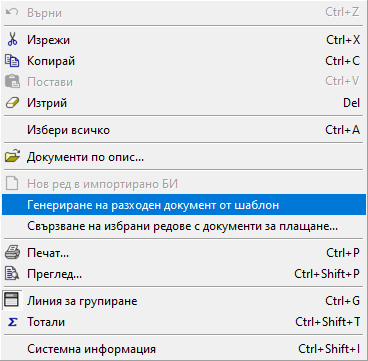Open Системна информация entry

coord(184,349)
